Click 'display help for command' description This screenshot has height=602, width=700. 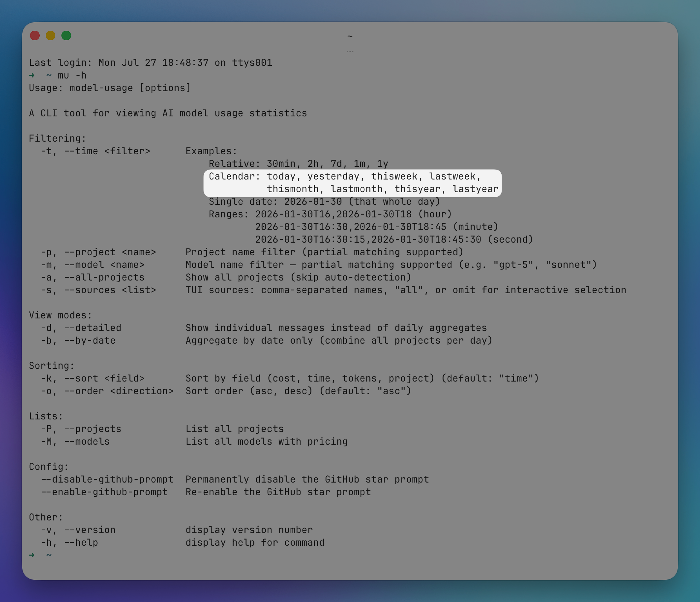coord(255,543)
